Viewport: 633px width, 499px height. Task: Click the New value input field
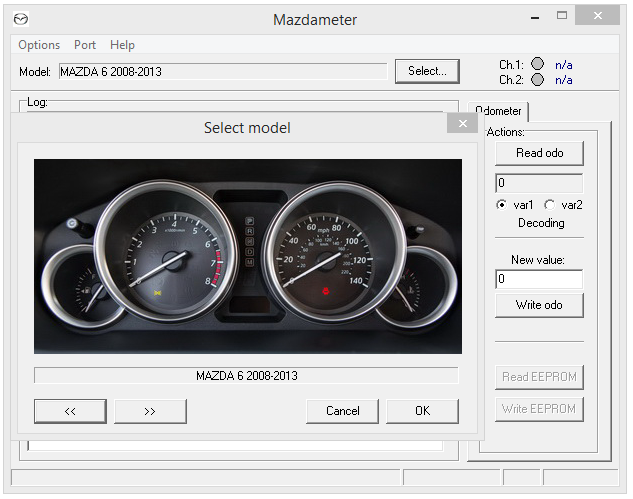(539, 280)
